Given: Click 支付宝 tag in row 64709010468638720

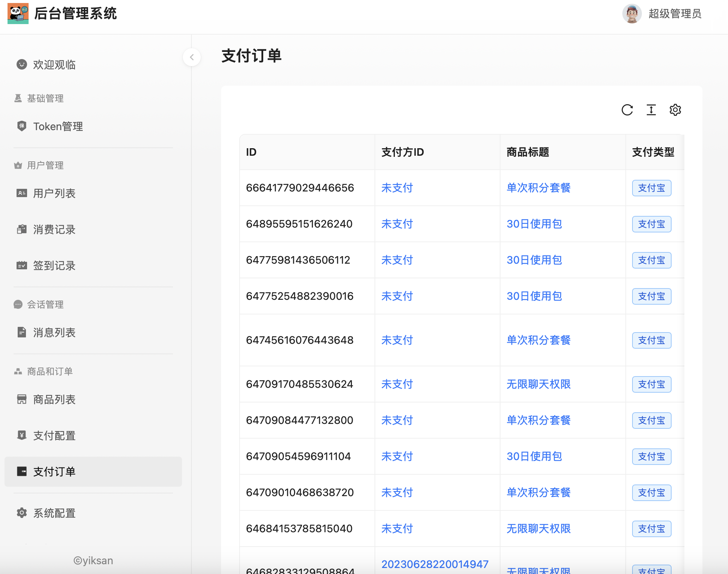Looking at the screenshot, I should coord(652,493).
